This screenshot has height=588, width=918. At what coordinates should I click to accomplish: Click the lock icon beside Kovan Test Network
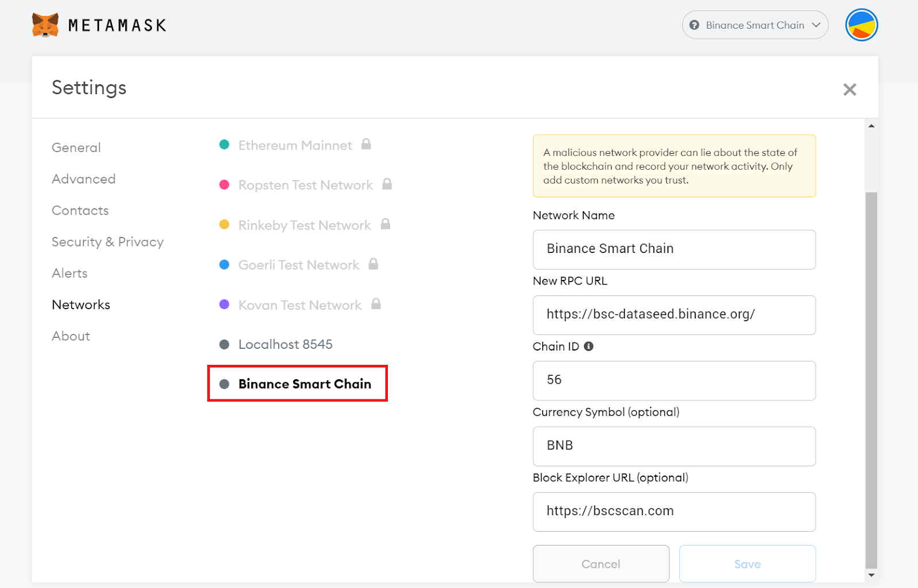(x=376, y=304)
